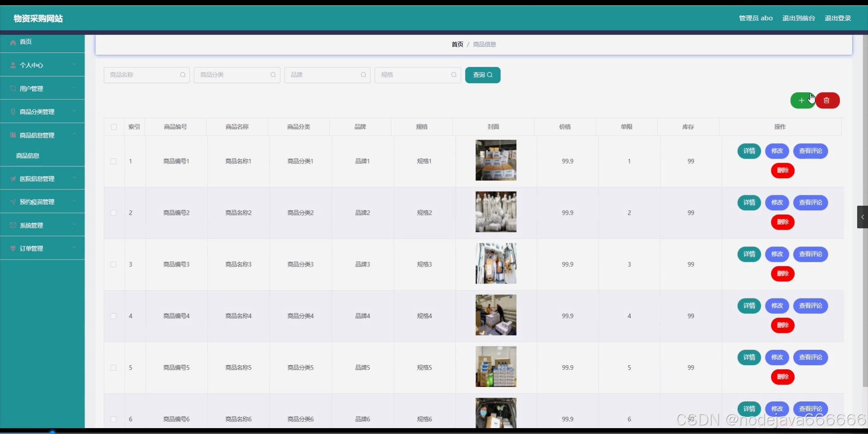Image resolution: width=868 pixels, height=434 pixels.
Task: Click the 商品分类 search input
Action: point(237,75)
